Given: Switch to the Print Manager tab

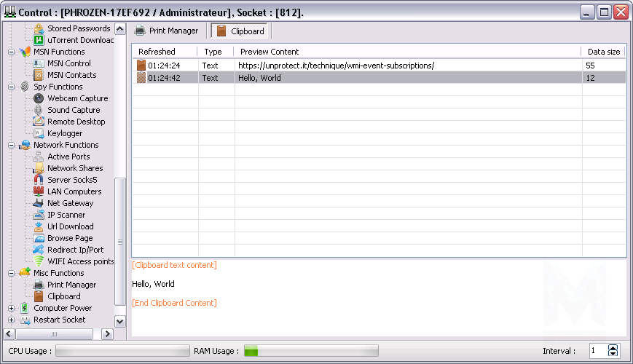Looking at the screenshot, I should (167, 31).
